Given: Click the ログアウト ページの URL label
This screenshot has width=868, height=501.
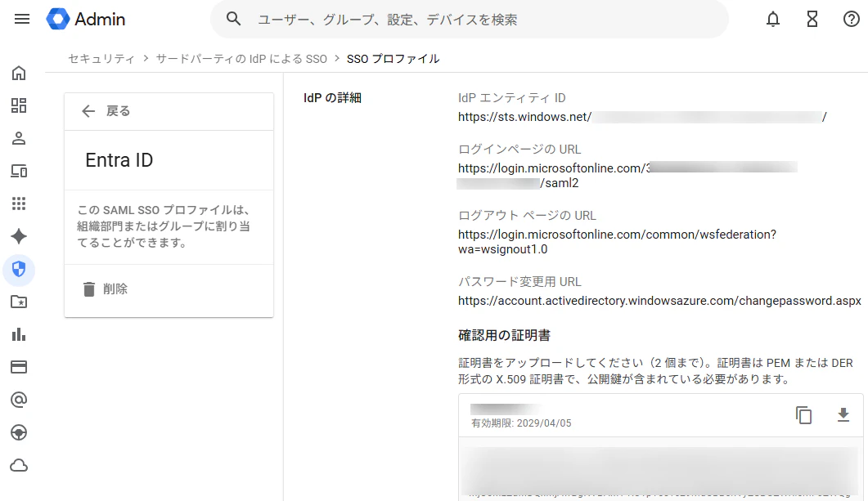Looking at the screenshot, I should click(x=527, y=216).
